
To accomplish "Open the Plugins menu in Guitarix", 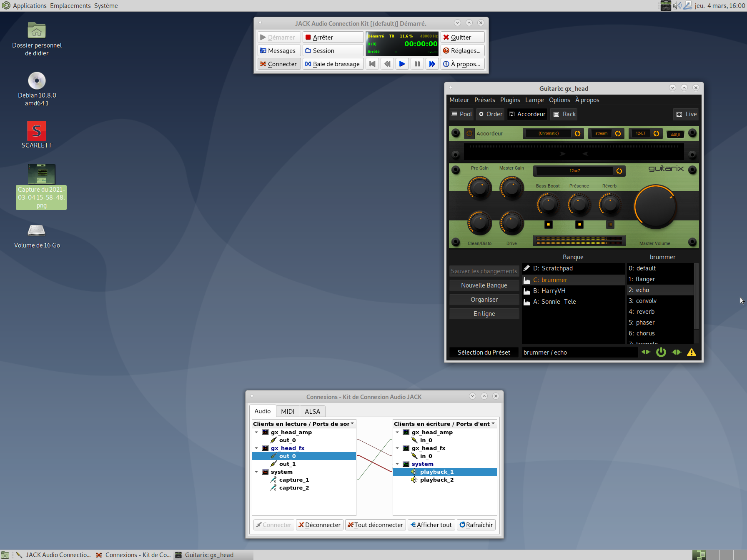I will 510,100.
